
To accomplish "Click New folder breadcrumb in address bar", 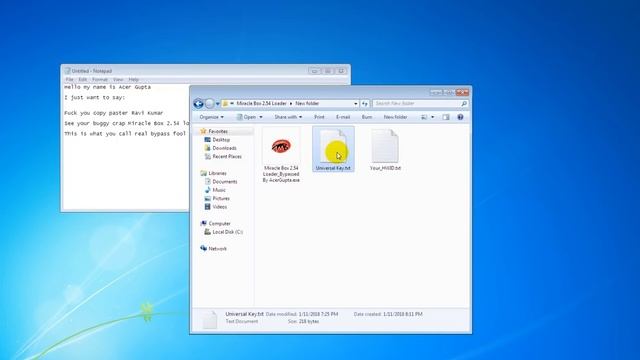I will coord(307,104).
